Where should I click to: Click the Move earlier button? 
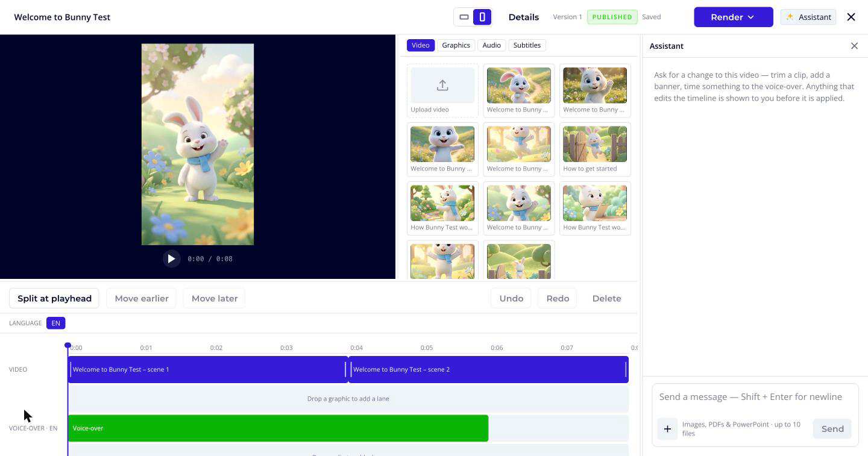142,298
